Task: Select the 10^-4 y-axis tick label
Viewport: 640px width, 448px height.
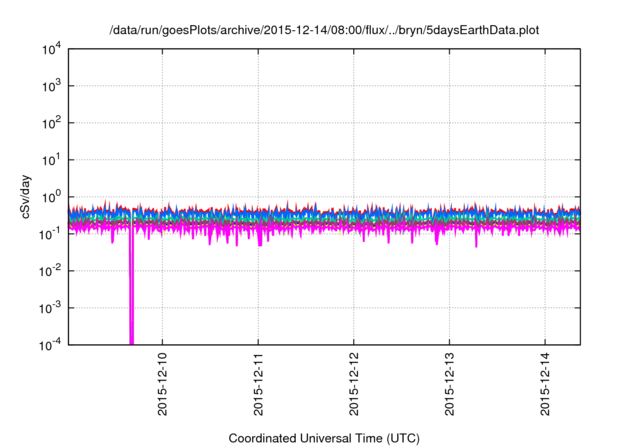Action: (x=51, y=345)
